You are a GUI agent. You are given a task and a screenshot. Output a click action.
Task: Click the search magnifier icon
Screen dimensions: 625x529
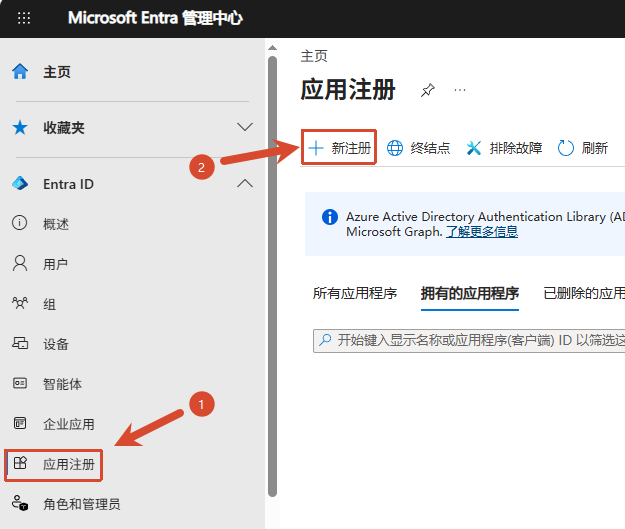325,340
